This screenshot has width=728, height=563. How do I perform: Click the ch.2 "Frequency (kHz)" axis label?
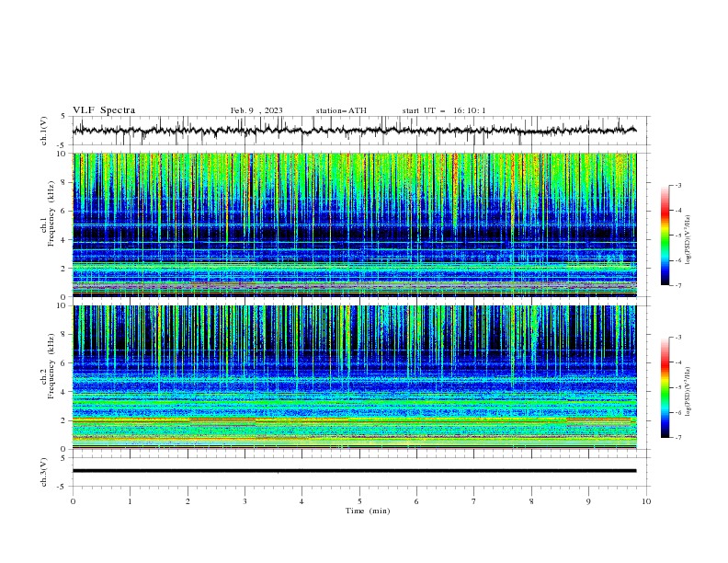point(51,366)
